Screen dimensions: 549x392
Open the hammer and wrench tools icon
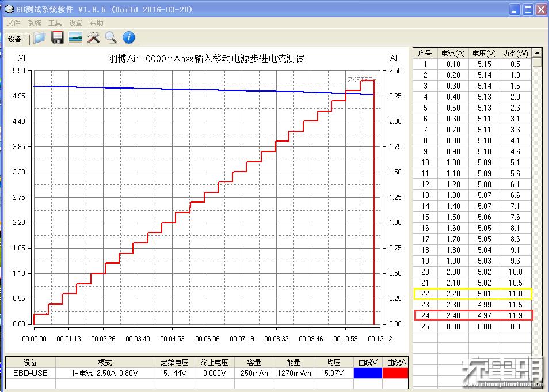[x=93, y=38]
